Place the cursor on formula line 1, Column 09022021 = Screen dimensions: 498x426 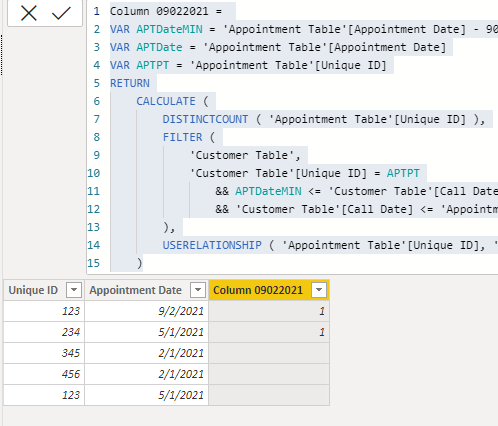coord(166,11)
